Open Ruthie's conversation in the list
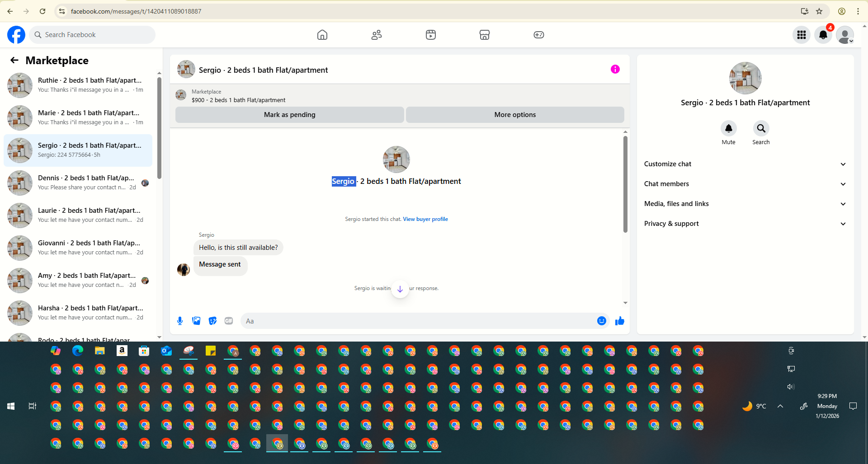The width and height of the screenshot is (868, 464). [78, 85]
